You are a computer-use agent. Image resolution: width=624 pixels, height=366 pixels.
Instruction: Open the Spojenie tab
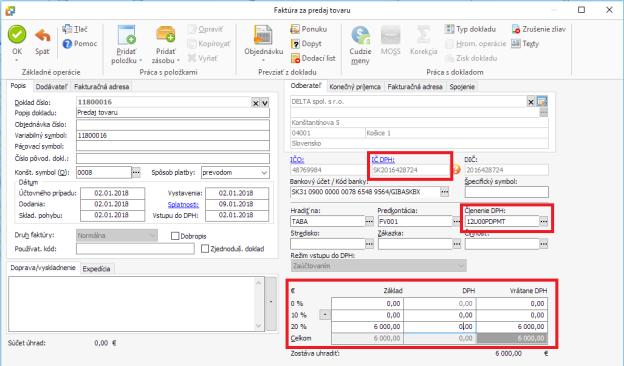tap(462, 87)
